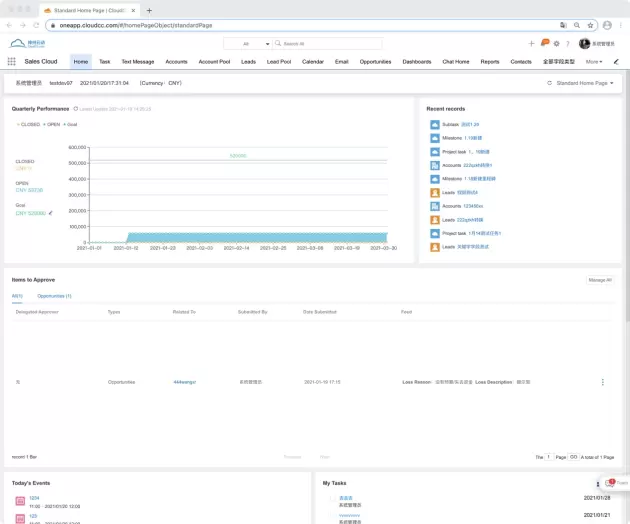Click the plus quick-create icon in header
The height and width of the screenshot is (524, 630).
coord(531,43)
